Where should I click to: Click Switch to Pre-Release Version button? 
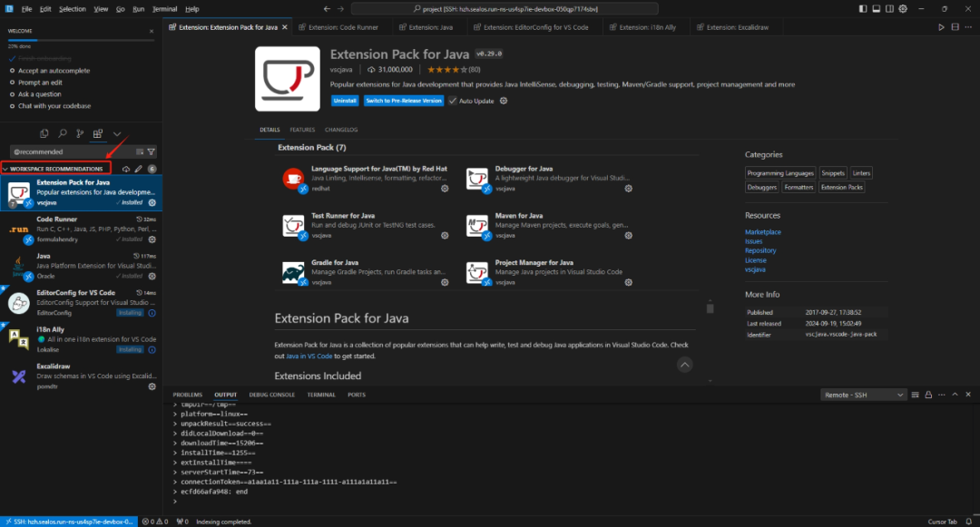pos(404,101)
